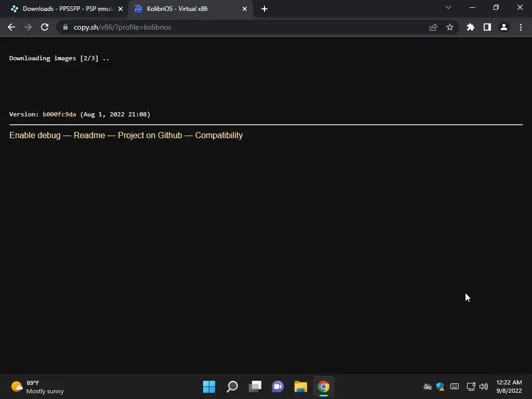
Task: Click the network tray icon
Action: (471, 387)
